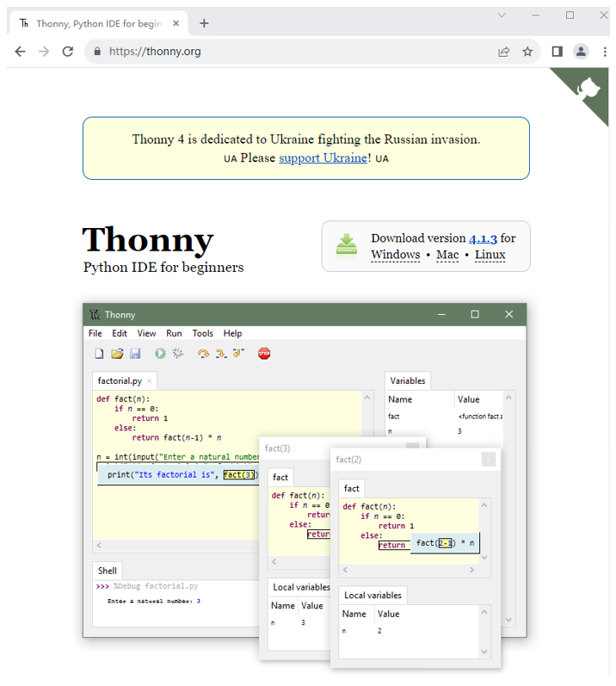This screenshot has height=686, width=616.
Task: Close the Thonny browser tab
Action: click(176, 23)
